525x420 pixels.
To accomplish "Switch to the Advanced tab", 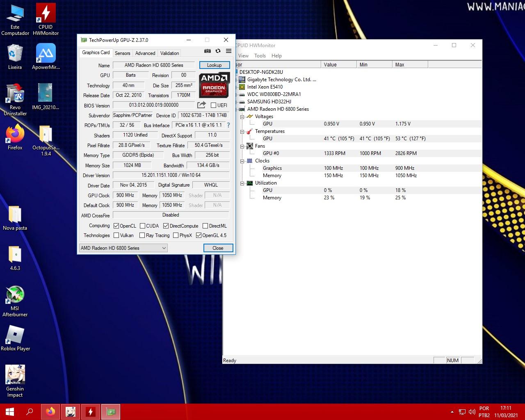I will pos(145,53).
